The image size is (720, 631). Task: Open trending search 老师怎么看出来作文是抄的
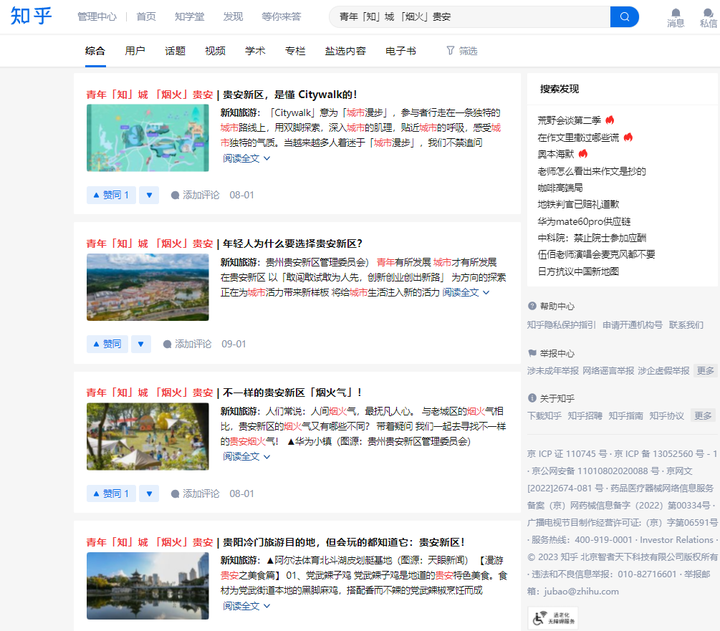pyautogui.click(x=592, y=171)
